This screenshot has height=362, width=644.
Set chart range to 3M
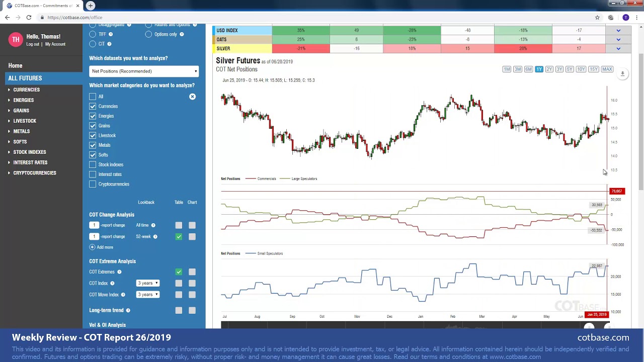(517, 69)
